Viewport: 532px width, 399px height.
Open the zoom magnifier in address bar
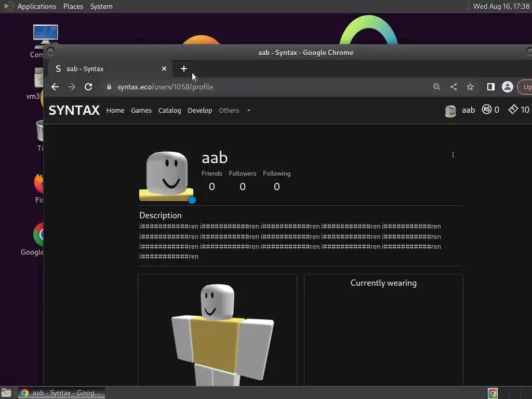(x=436, y=87)
